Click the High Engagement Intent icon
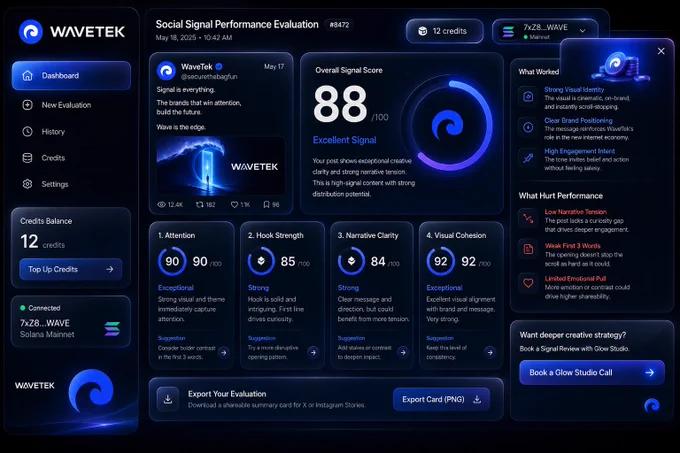The height and width of the screenshot is (453, 680). coord(528,158)
